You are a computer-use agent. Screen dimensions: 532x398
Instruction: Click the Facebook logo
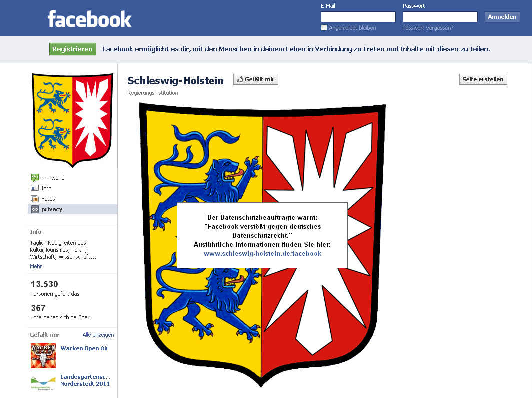coord(89,19)
